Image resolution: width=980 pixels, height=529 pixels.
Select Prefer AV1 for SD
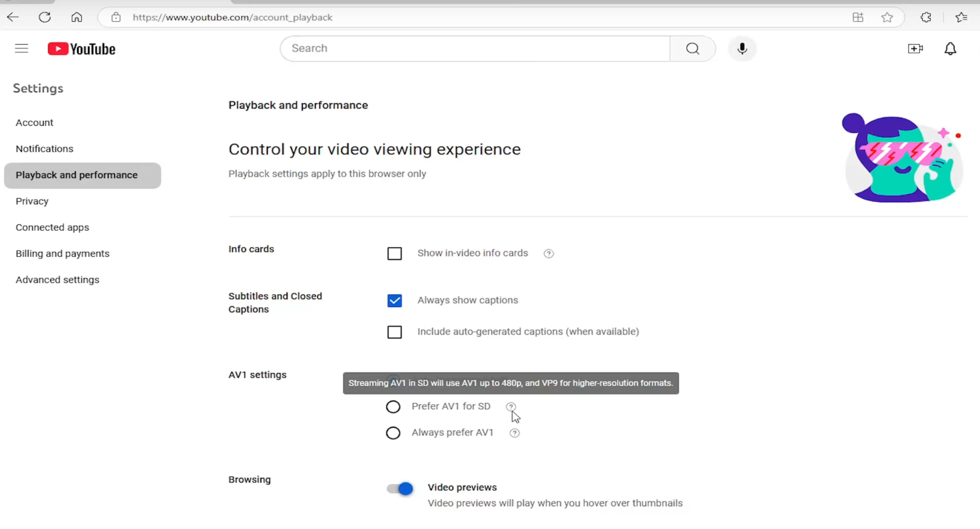(x=393, y=407)
